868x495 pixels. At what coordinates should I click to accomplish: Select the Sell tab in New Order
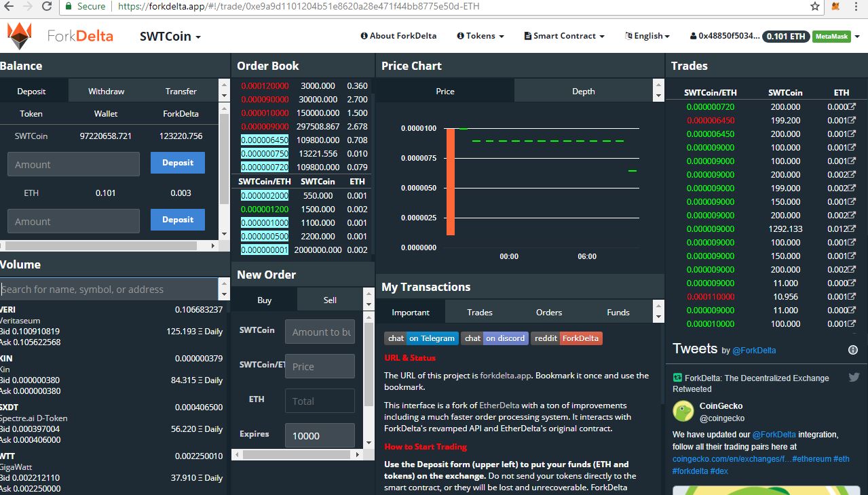[330, 300]
